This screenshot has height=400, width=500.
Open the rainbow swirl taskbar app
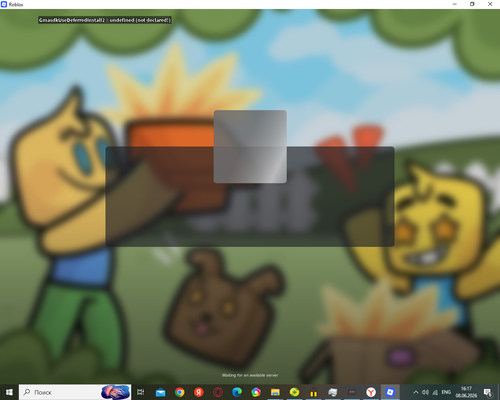[256, 392]
